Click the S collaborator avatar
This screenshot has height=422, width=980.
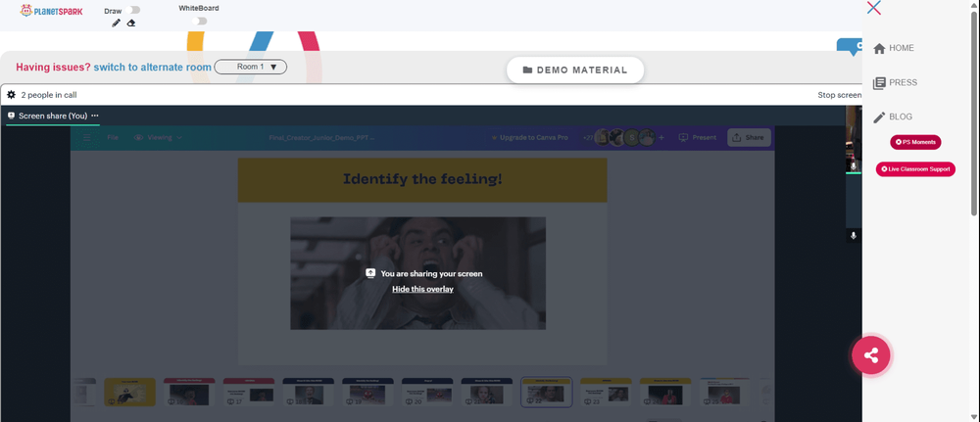click(x=632, y=137)
